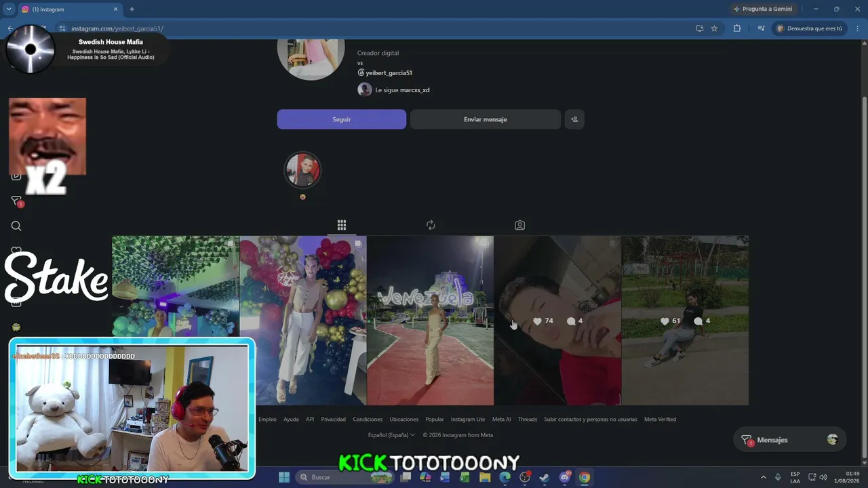Click the Meta Verified footer link
868x488 pixels.
coord(660,420)
